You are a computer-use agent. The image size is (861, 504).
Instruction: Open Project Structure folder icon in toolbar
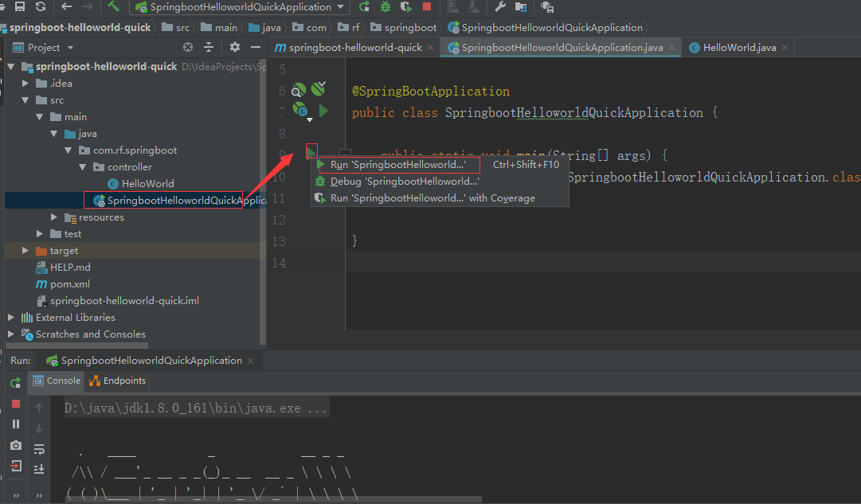pos(521,7)
